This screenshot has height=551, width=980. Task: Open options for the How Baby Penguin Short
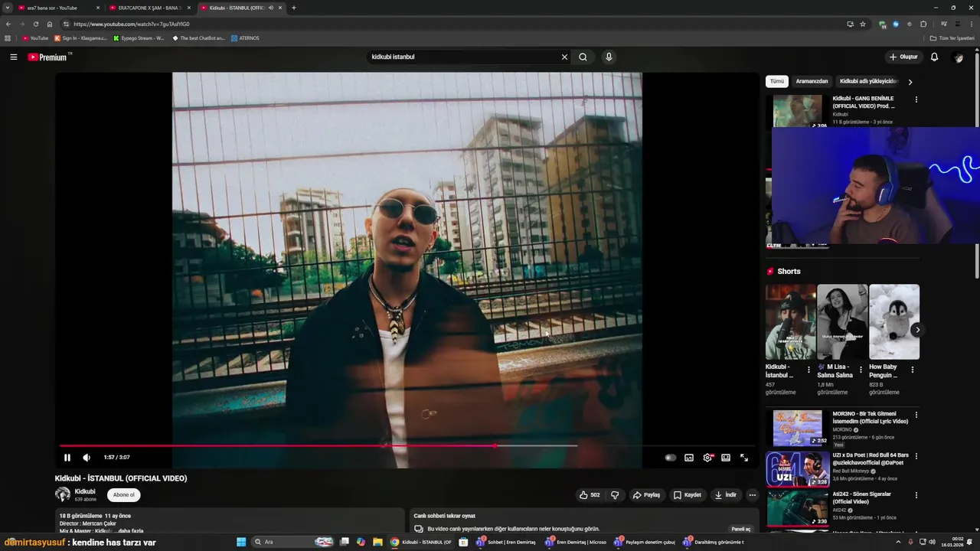[x=912, y=370]
